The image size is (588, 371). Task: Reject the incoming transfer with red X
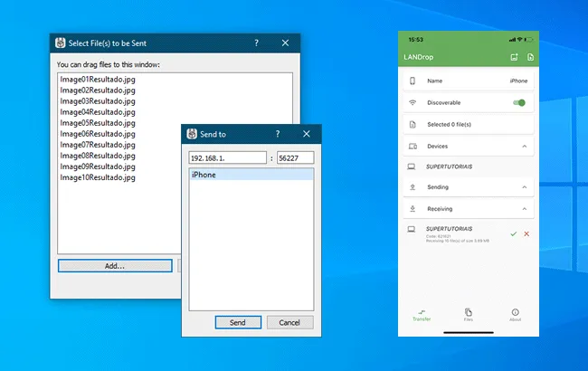point(526,234)
